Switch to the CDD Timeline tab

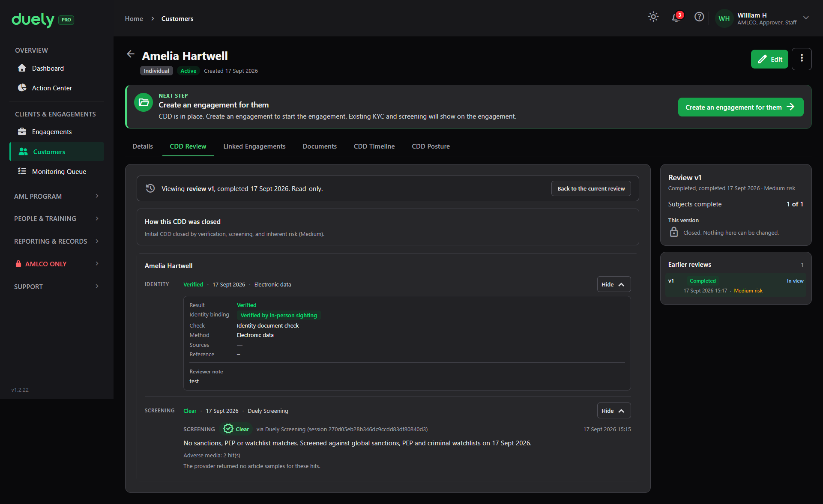click(374, 146)
